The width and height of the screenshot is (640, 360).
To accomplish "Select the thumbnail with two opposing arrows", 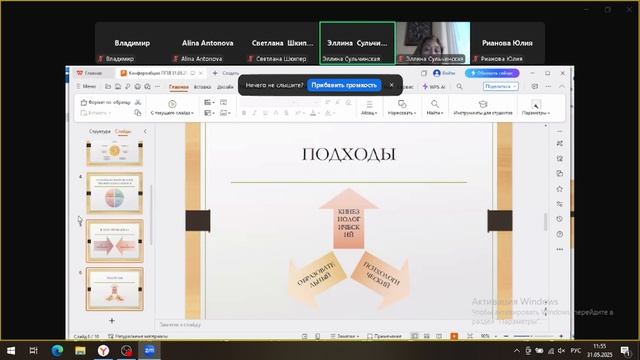I will coord(115,241).
